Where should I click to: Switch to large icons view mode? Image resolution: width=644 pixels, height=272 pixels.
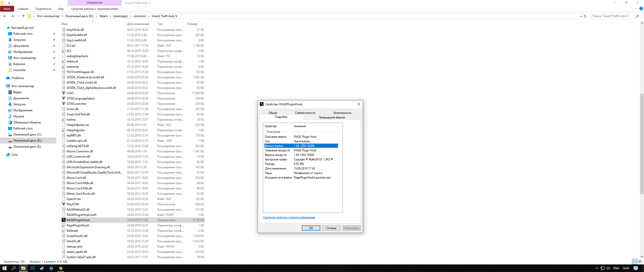click(x=640, y=261)
